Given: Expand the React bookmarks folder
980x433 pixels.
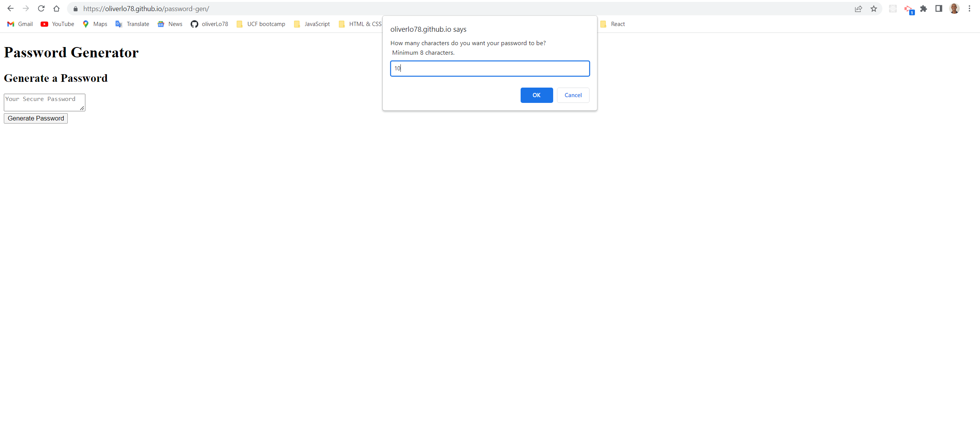Looking at the screenshot, I should point(612,24).
